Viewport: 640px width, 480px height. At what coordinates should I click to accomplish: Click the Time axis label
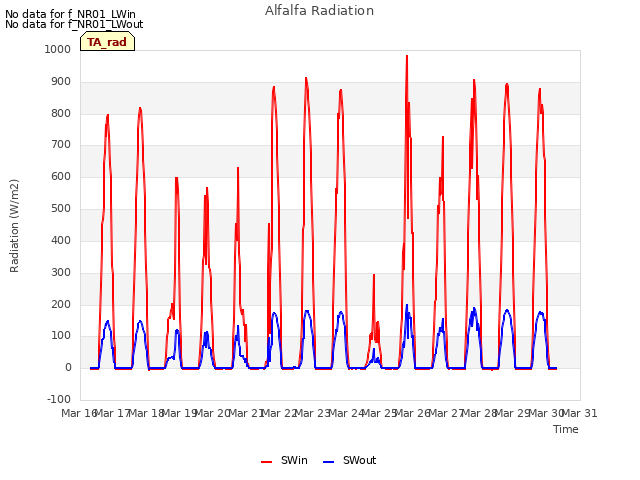[566, 429]
